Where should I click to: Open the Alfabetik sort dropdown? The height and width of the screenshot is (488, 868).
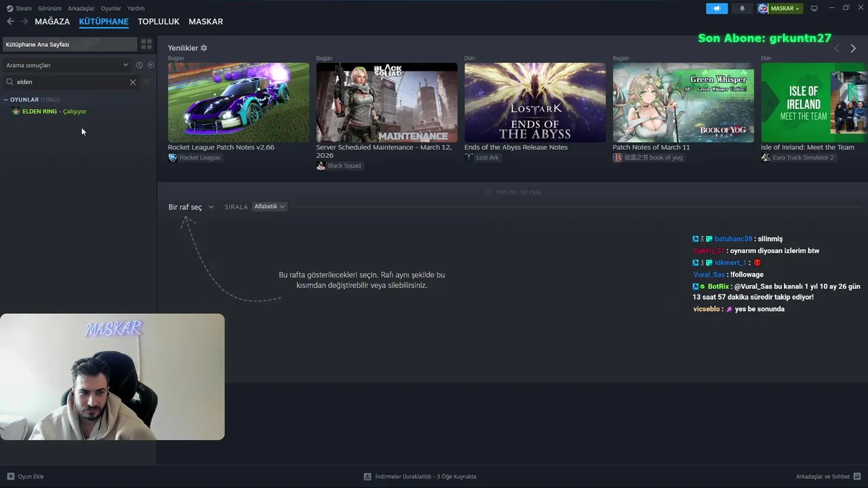(269, 207)
